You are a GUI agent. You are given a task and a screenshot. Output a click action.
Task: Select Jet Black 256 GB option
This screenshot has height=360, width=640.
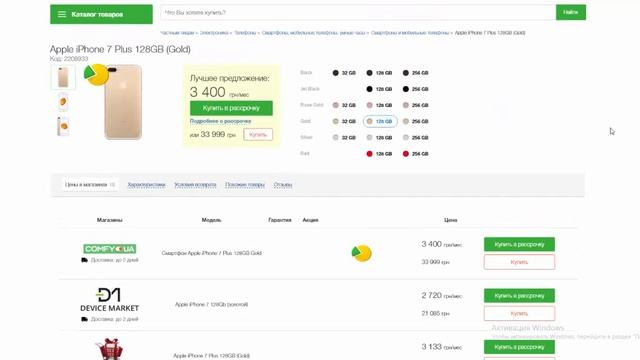pos(416,89)
